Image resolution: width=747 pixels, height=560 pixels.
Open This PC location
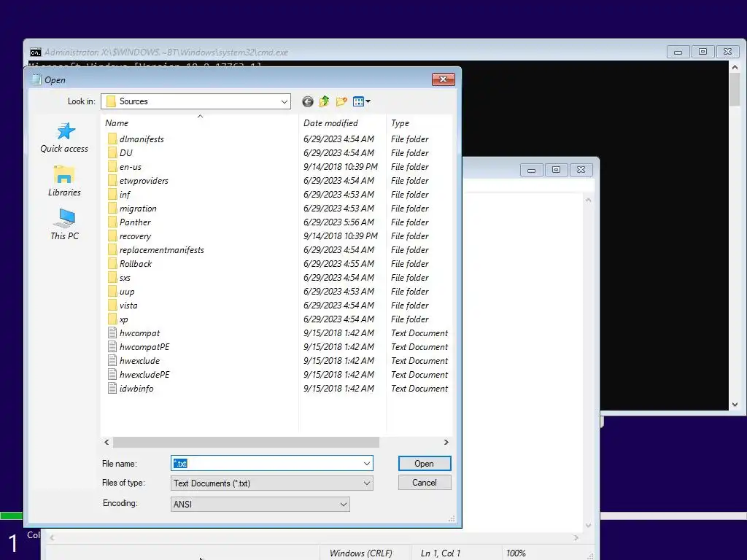coord(64,225)
